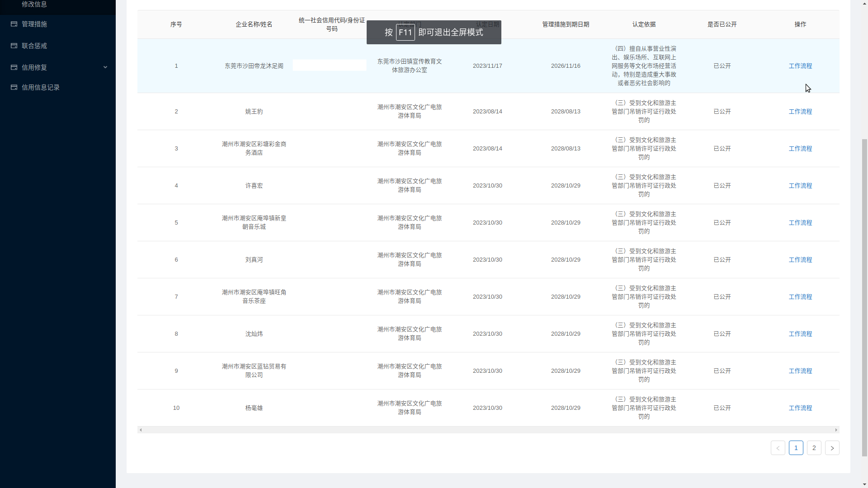Click the credit code input in first row
The height and width of the screenshot is (488, 868).
[x=329, y=65]
